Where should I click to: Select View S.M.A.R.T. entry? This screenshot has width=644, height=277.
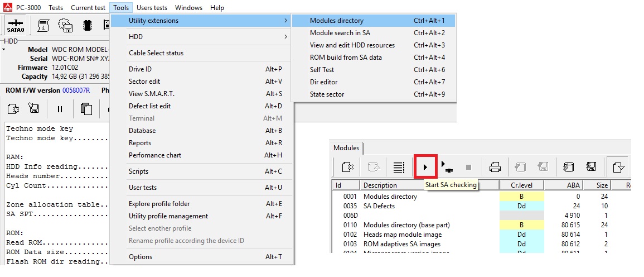202,94
